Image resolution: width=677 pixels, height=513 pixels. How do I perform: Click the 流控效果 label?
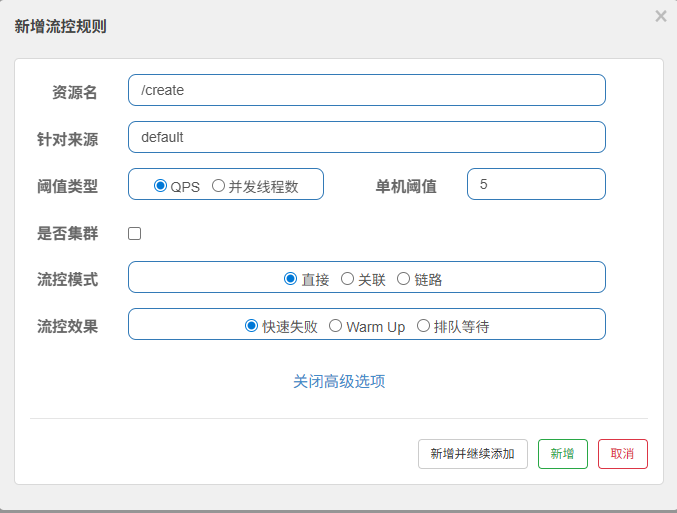point(68,326)
